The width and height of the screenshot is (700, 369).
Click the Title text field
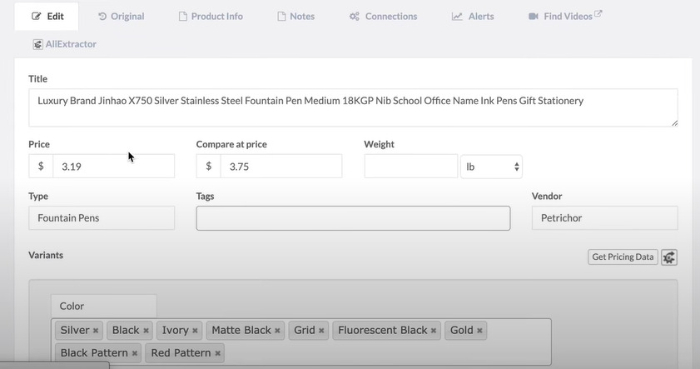353,108
